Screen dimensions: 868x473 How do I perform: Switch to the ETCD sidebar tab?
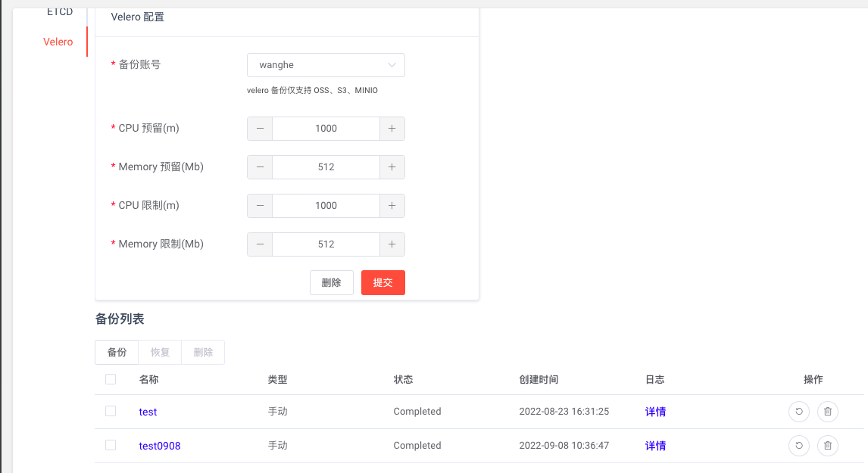click(x=60, y=11)
